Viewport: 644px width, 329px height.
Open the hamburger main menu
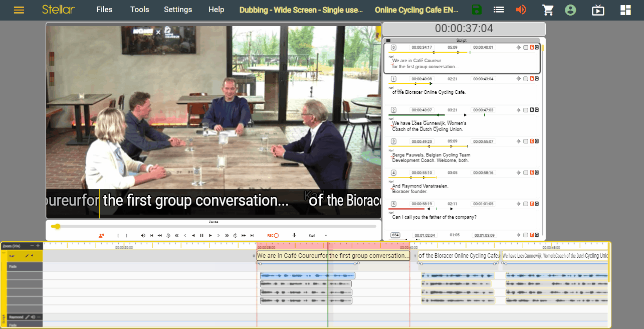(x=19, y=10)
